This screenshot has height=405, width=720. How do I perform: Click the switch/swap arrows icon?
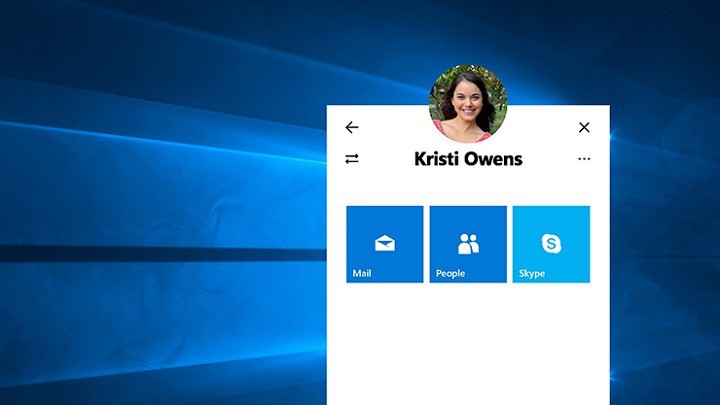point(352,159)
